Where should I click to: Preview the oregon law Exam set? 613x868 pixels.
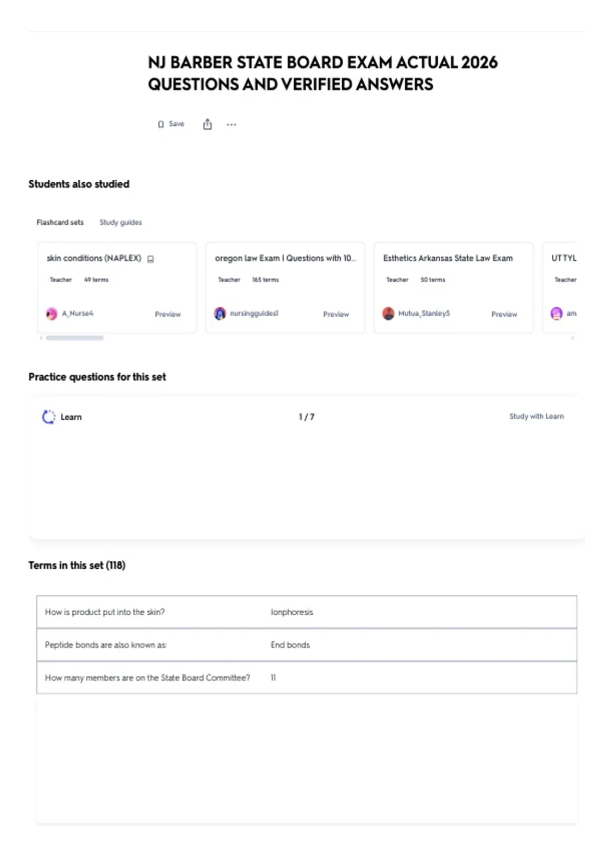[336, 314]
